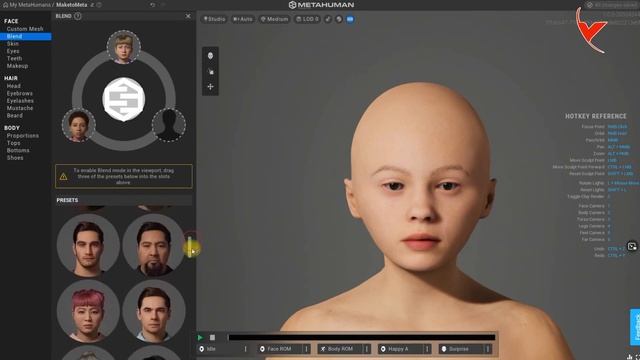This screenshot has height=360, width=640.
Task: Click the empty silhouette blend slot
Action: pos(169,125)
